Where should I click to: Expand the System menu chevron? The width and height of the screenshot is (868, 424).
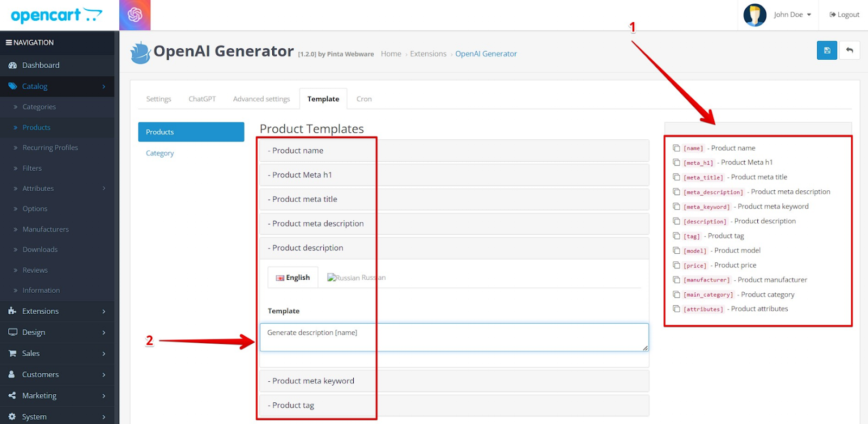[x=104, y=417]
